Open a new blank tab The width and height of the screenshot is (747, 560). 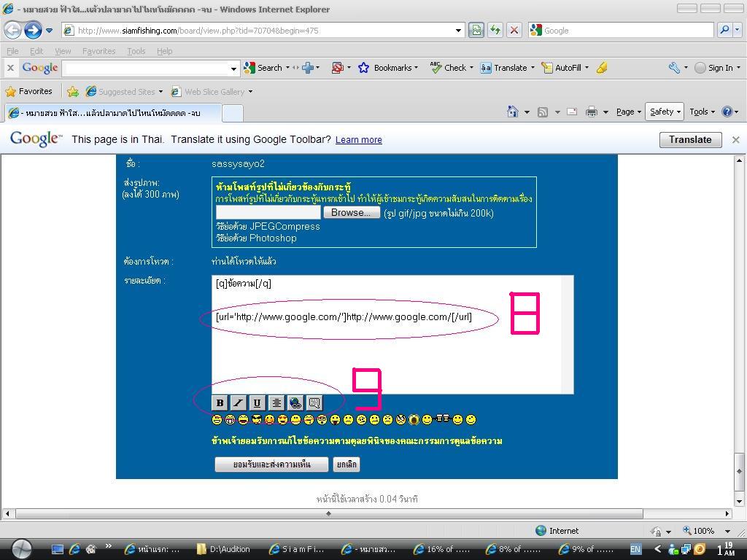point(233,113)
